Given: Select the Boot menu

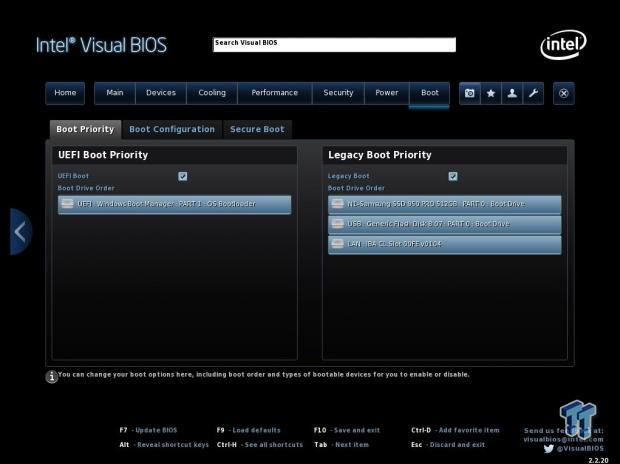Looking at the screenshot, I should [429, 93].
